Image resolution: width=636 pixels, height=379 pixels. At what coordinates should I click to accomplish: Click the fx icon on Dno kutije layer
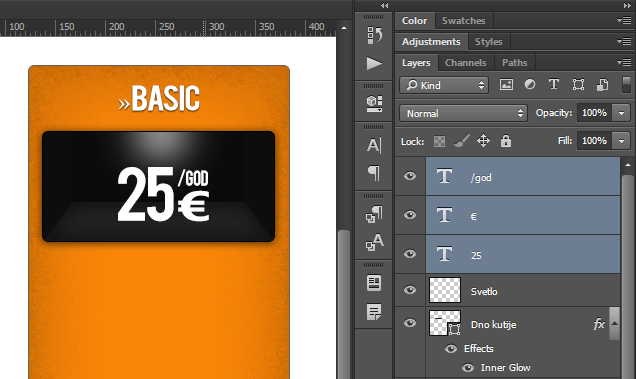599,324
